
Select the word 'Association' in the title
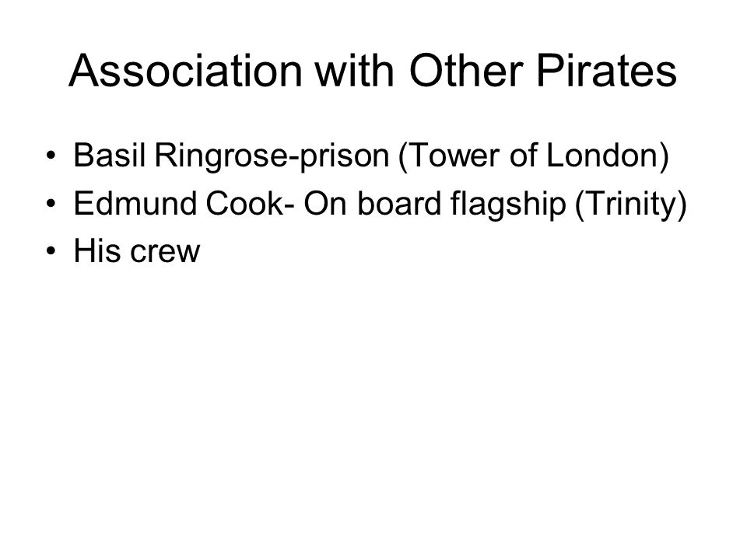[x=186, y=71]
